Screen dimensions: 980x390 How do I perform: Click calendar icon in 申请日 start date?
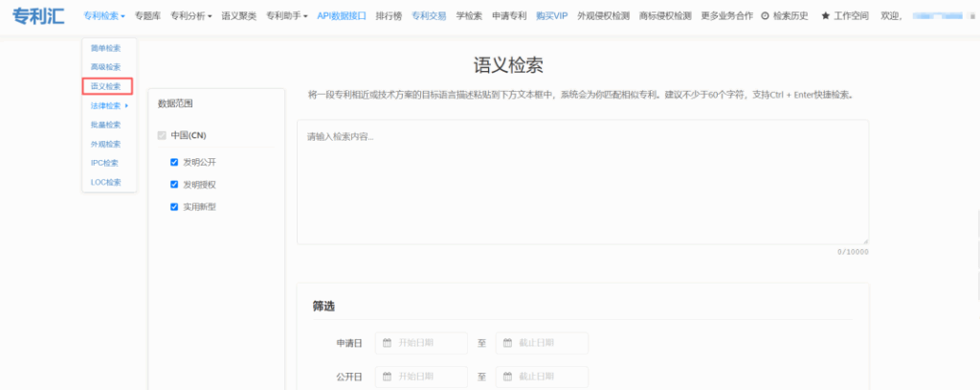coord(388,343)
